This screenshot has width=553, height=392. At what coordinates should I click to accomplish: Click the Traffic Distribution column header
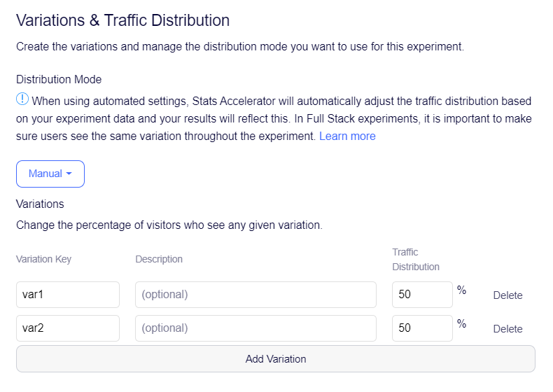tap(416, 259)
